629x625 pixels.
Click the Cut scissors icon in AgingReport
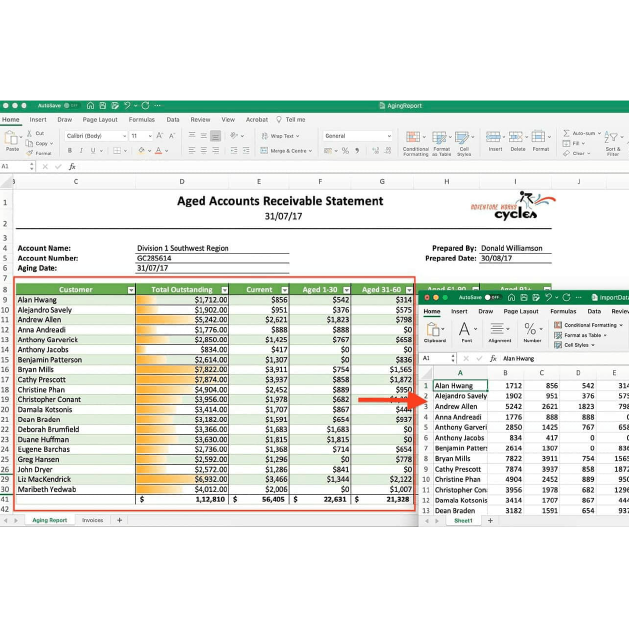click(x=29, y=133)
